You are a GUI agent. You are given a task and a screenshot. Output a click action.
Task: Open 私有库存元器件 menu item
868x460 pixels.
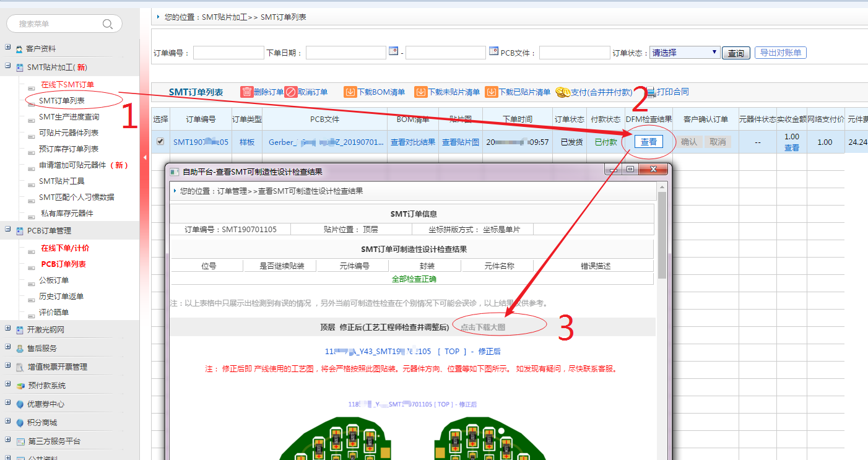pos(67,213)
